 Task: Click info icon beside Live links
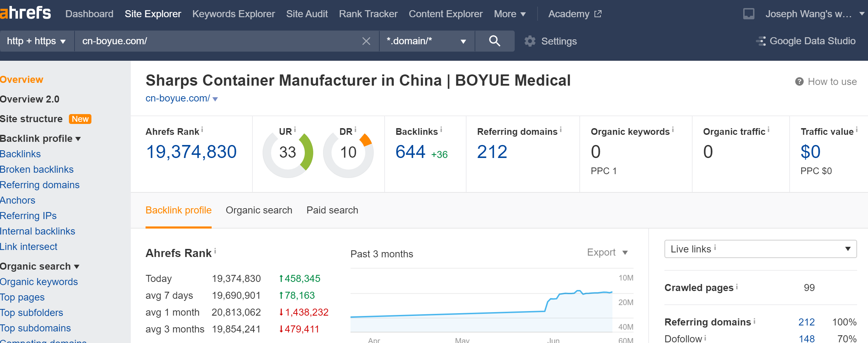point(715,248)
